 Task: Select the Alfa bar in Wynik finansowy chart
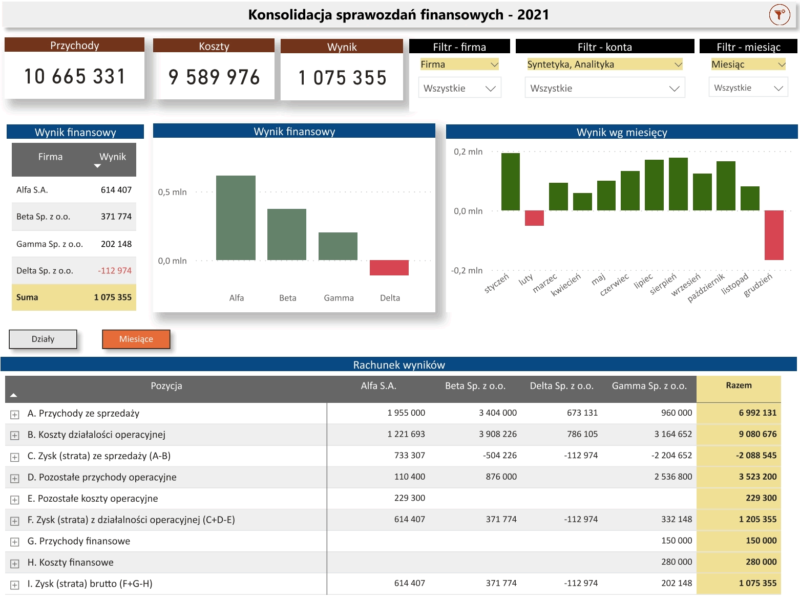click(236, 218)
